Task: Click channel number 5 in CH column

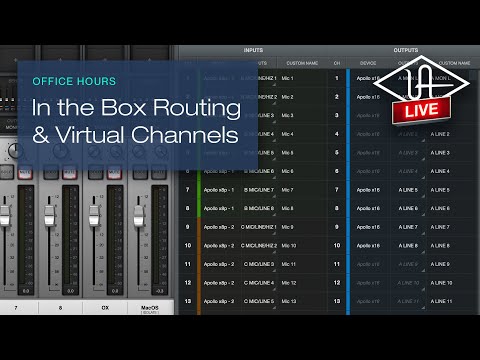Action: coord(337,153)
